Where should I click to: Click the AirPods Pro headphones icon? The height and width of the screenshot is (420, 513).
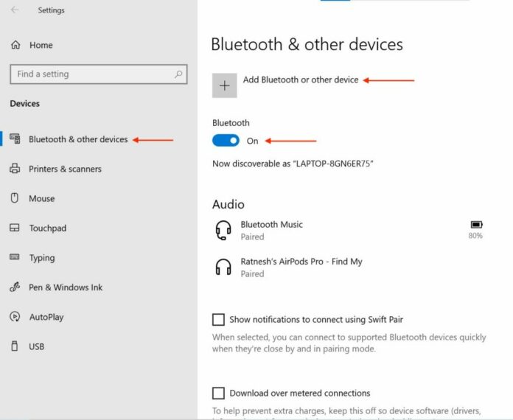click(x=223, y=267)
